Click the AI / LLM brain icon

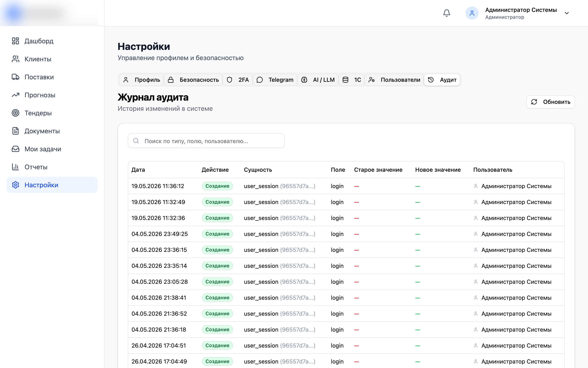coord(304,80)
